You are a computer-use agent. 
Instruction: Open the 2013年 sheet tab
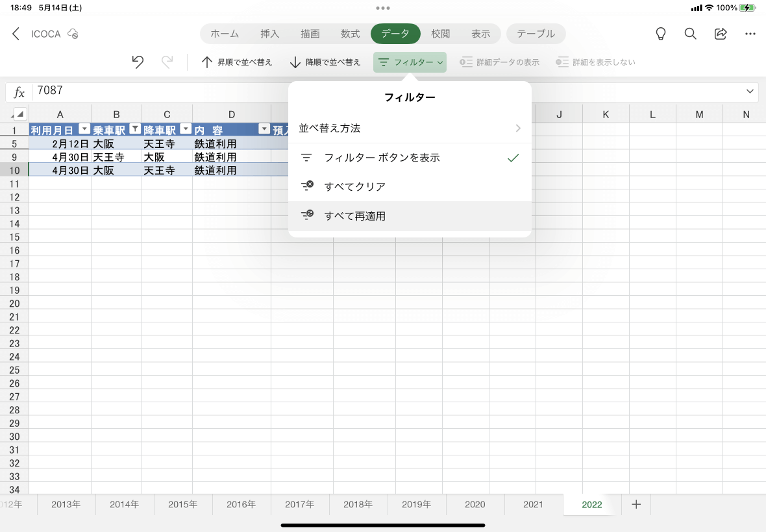pos(66,504)
